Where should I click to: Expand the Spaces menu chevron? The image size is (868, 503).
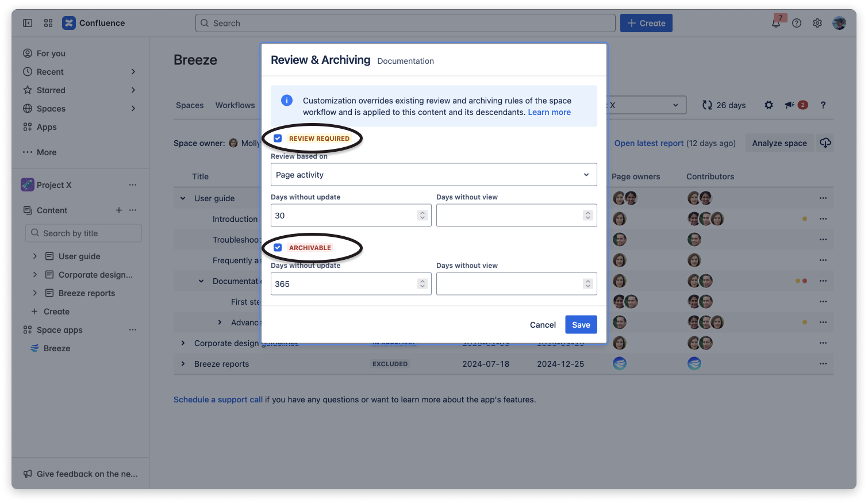133,109
